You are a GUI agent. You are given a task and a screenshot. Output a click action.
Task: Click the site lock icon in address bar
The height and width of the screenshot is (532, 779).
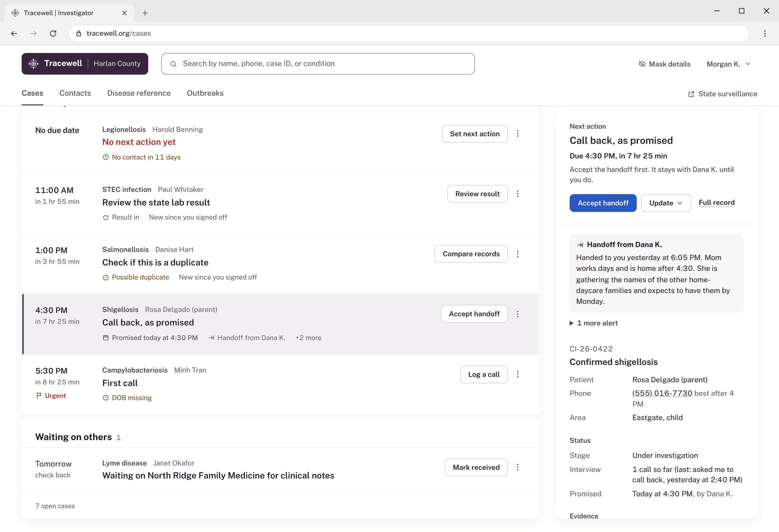pyautogui.click(x=79, y=33)
